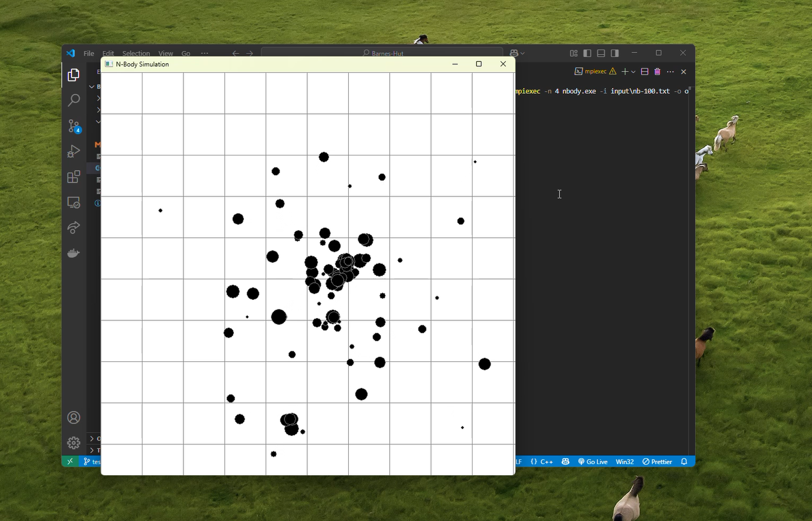Open the Manage gear icon
This screenshot has height=521, width=812.
[73, 443]
